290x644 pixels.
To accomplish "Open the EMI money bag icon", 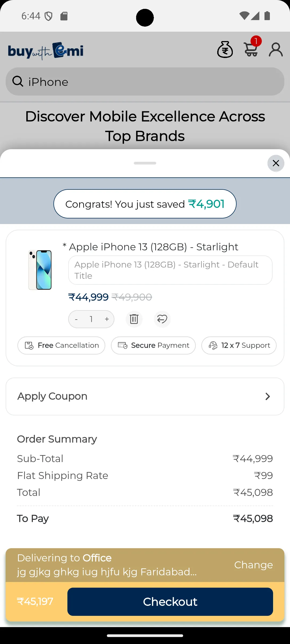I will pos(225,49).
